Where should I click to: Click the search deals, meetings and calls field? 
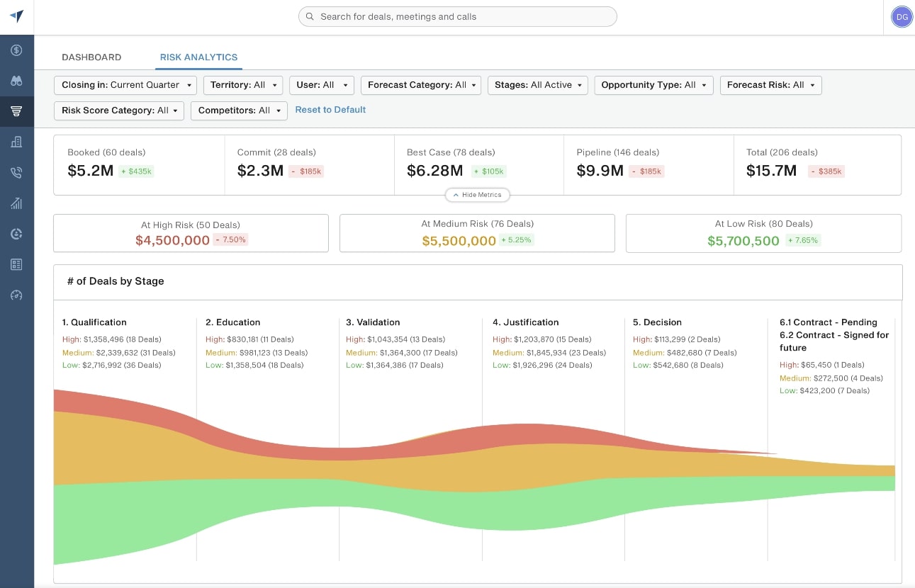point(458,16)
